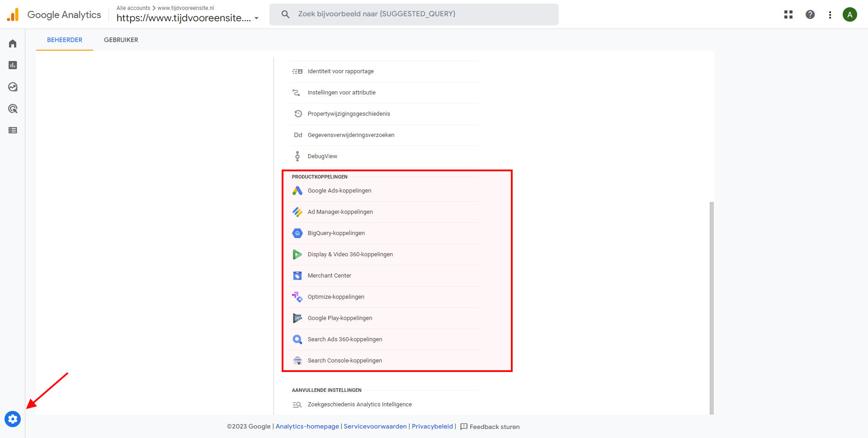
Task: Click the Merchant Center icon
Action: [x=297, y=276]
